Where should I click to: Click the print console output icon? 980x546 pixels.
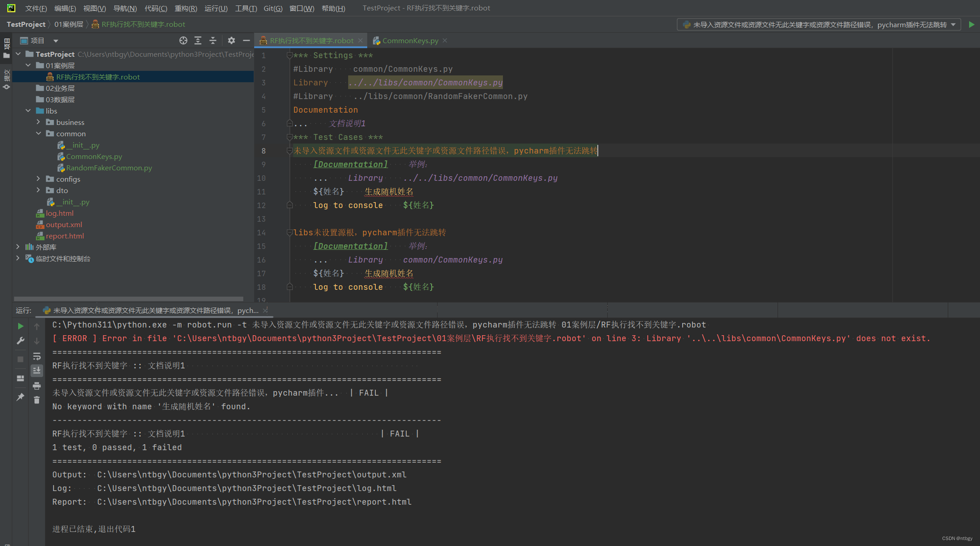coord(37,386)
